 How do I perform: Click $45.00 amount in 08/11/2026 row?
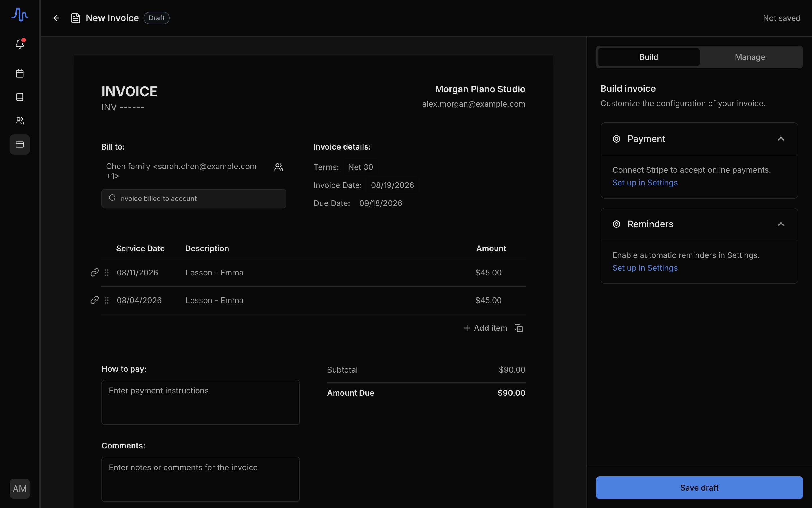(488, 272)
